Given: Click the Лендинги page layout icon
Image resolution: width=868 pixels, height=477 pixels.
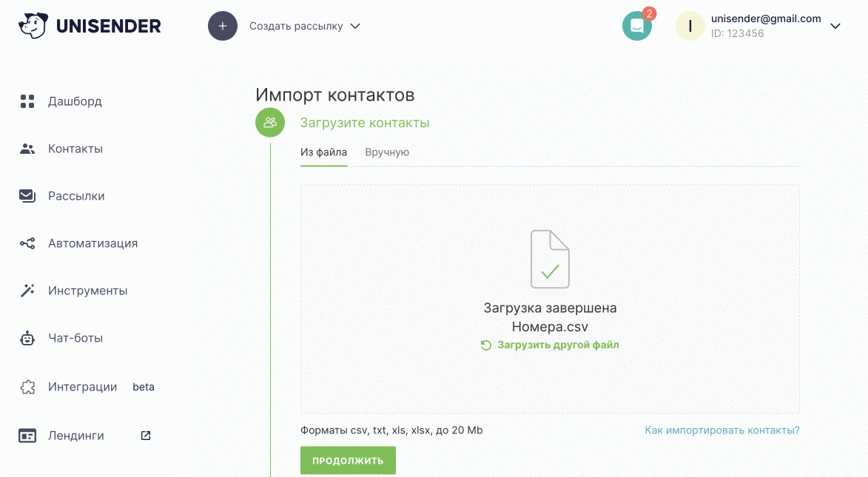Looking at the screenshot, I should [x=27, y=436].
